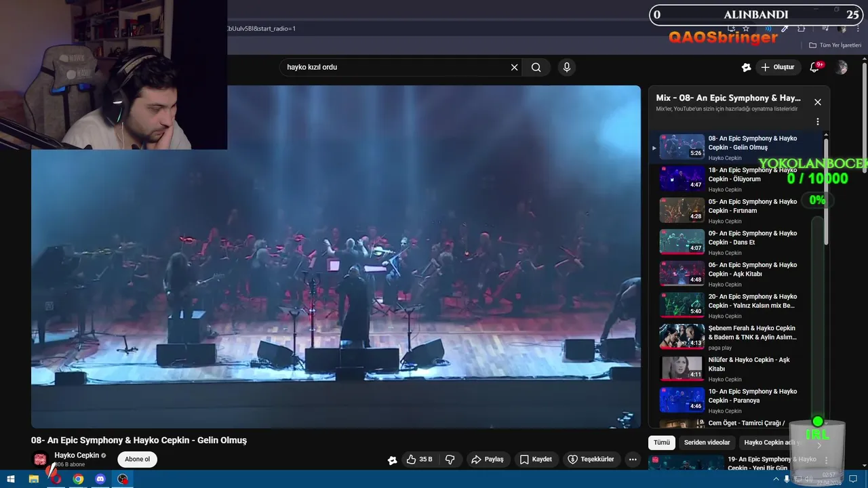This screenshot has height=488, width=868.
Task: Save the video with Kaydet
Action: tap(536, 460)
